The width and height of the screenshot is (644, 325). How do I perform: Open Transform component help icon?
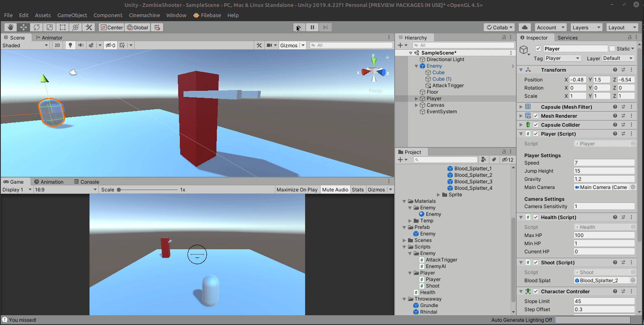coord(615,70)
